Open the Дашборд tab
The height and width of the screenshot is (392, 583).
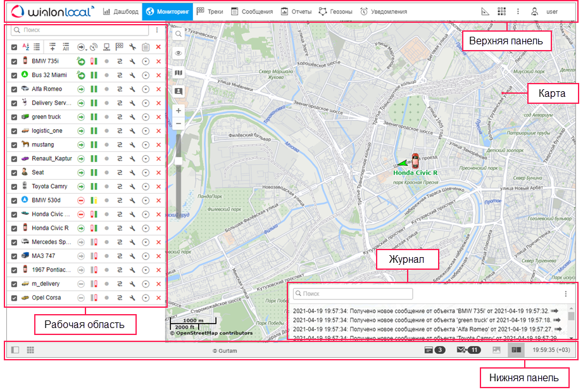pyautogui.click(x=120, y=11)
